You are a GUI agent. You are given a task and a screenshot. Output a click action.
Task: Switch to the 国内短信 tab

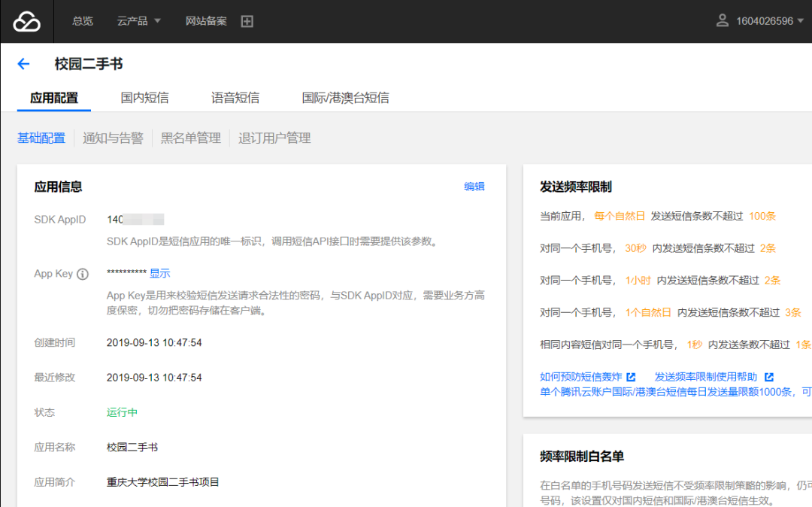[144, 98]
